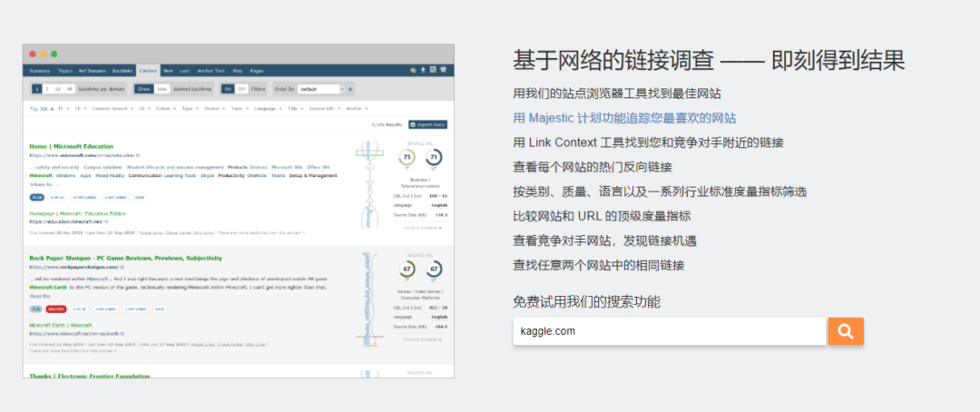
Task: Expand the Language filter dropdown
Action: click(267, 108)
